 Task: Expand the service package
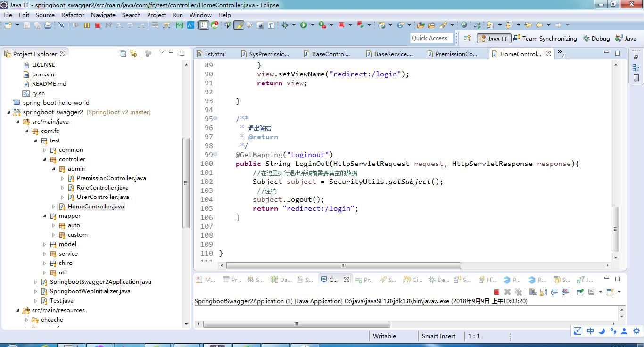(45, 254)
